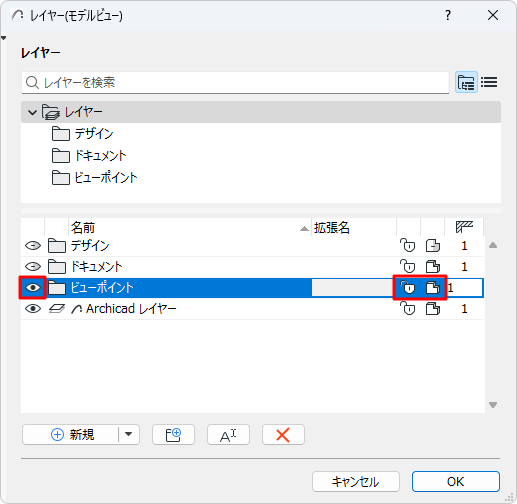Toggle lock icon for デザイン row

[x=408, y=246]
